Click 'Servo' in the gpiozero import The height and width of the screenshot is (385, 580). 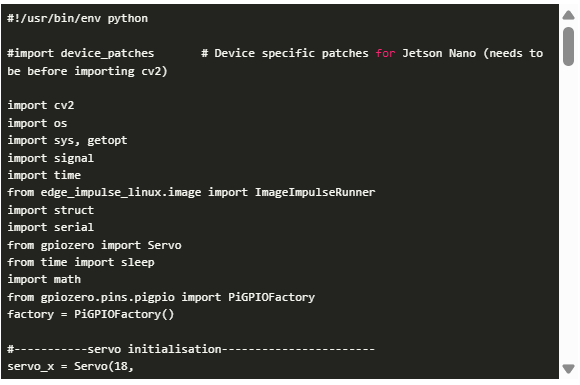165,245
